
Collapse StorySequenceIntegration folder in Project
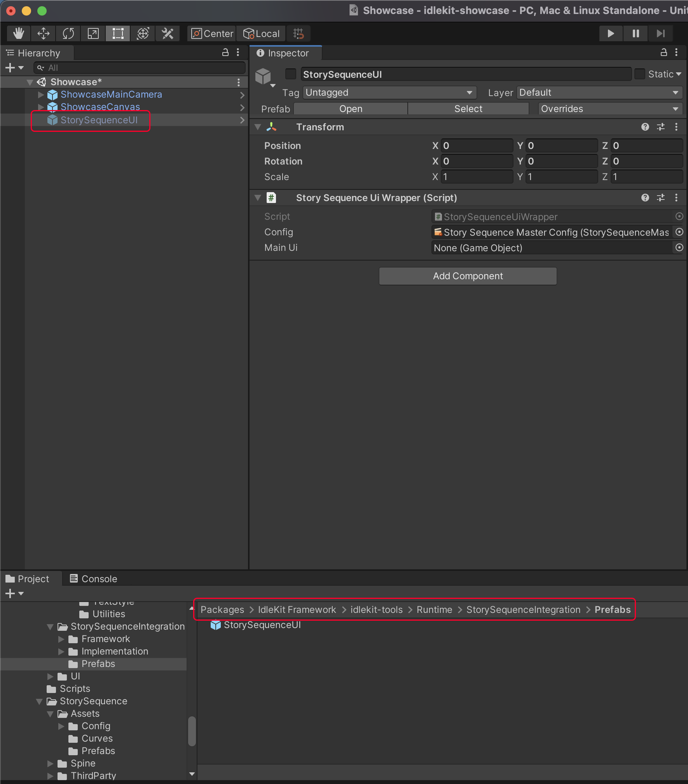coord(50,627)
